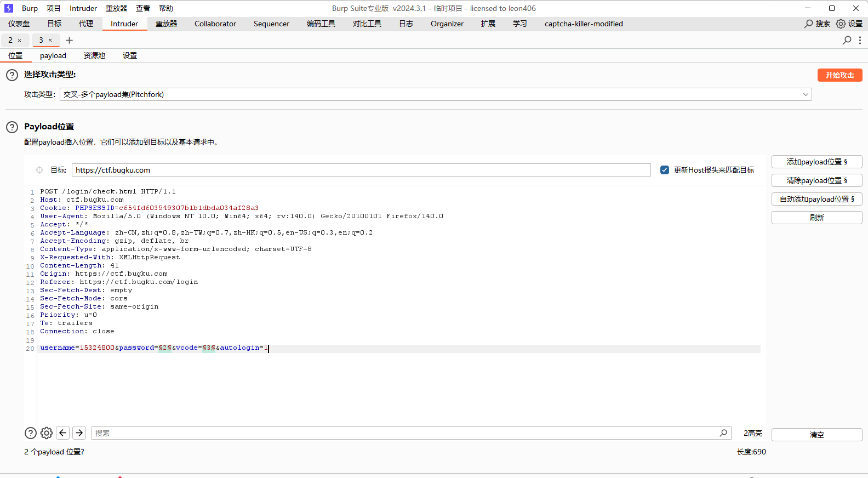Switch to the 编码工具 tab

click(321, 24)
